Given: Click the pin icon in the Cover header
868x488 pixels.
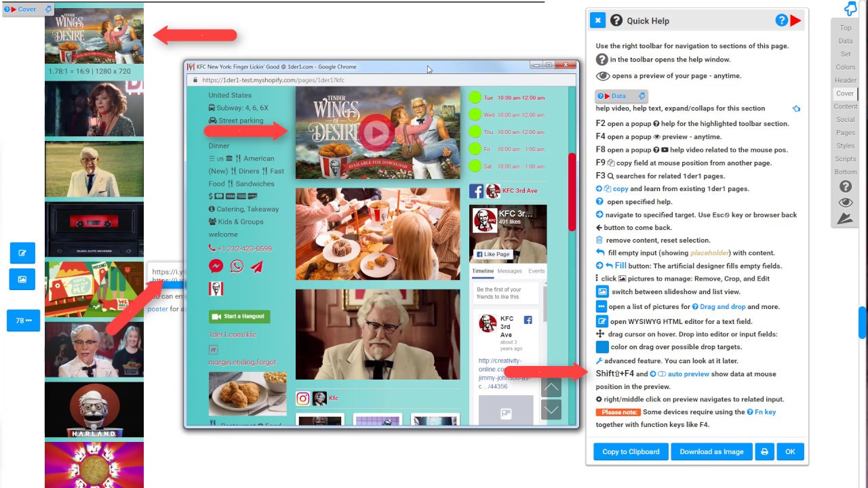Looking at the screenshot, I should tap(48, 9).
